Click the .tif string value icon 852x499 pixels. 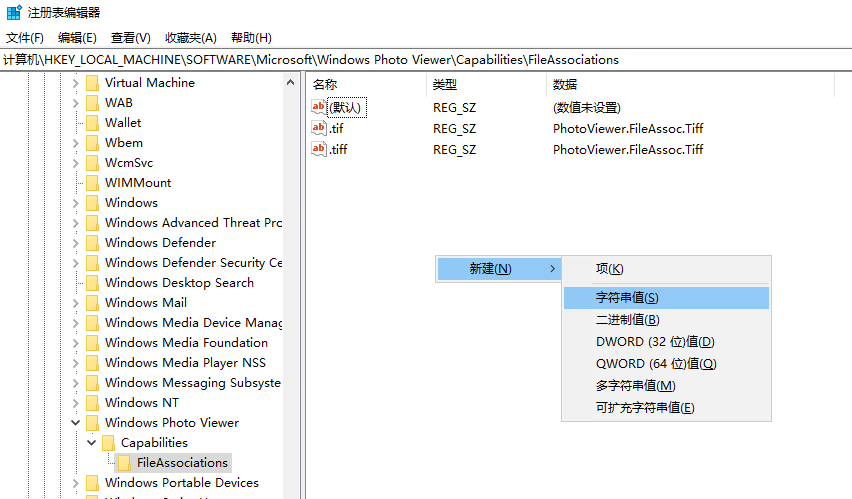[319, 128]
